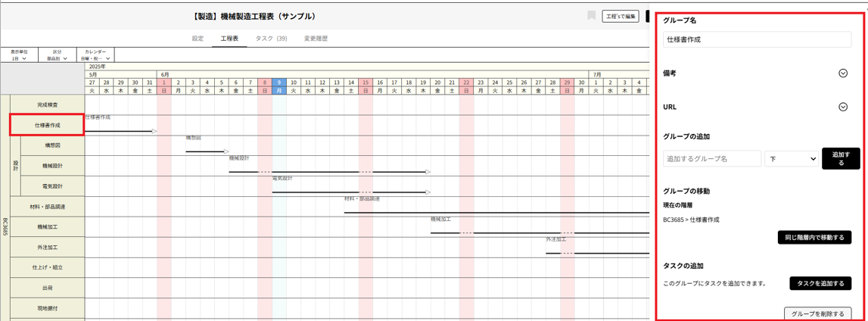Screen dimensions: 868x321
Task: Click the グループを削除する button
Action: point(817,313)
